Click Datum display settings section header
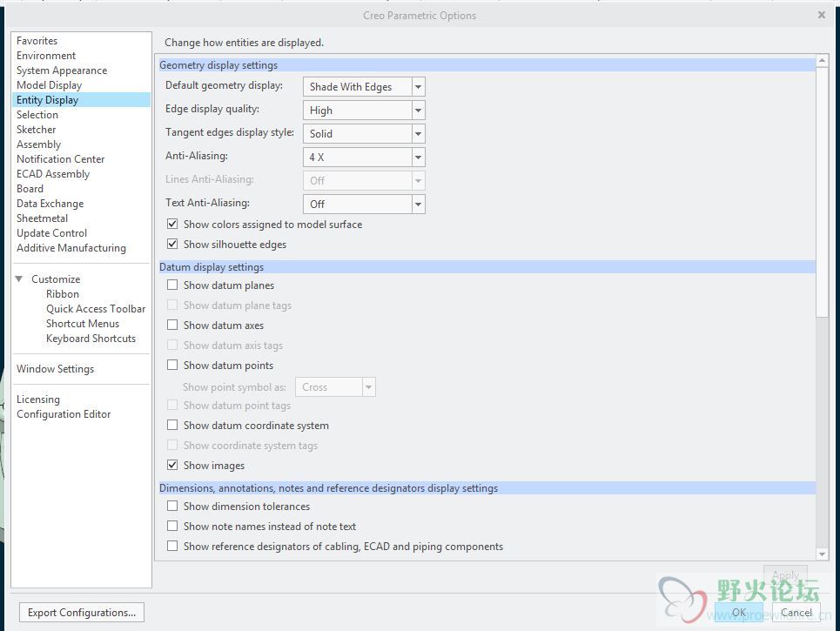The image size is (840, 631). [487, 266]
